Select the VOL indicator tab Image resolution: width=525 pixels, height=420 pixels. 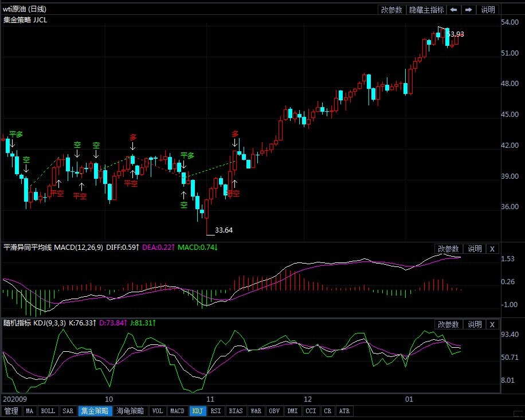(x=158, y=411)
